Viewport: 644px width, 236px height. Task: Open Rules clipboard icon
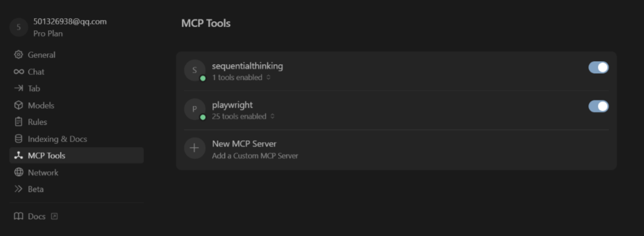pyautogui.click(x=19, y=122)
